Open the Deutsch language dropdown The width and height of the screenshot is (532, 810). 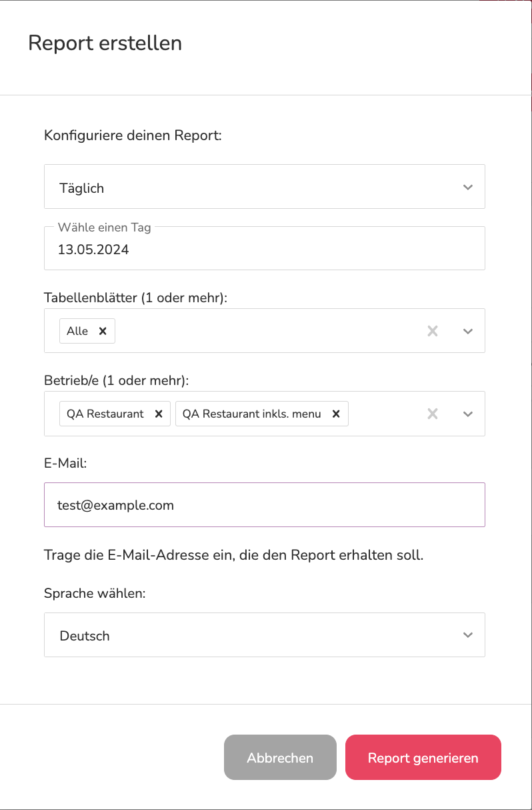[x=264, y=635]
